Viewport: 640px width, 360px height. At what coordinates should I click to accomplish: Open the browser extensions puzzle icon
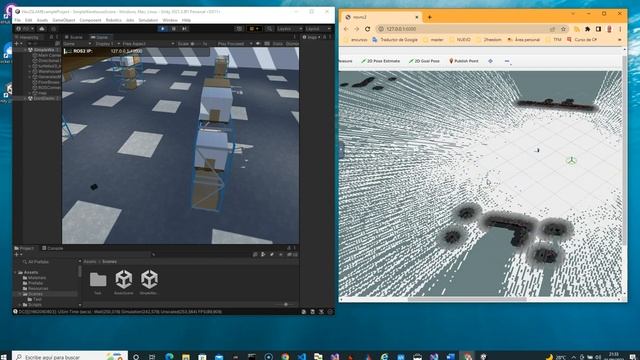pos(587,29)
